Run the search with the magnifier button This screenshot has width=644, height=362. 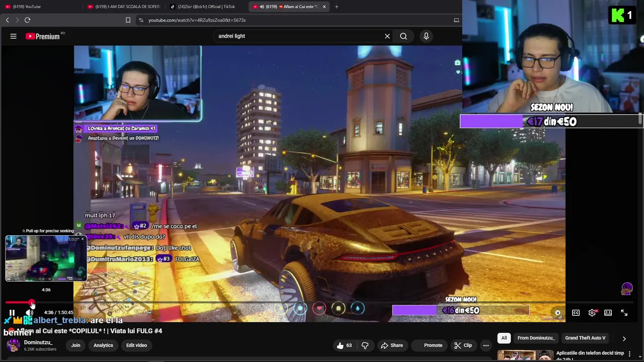point(404,36)
